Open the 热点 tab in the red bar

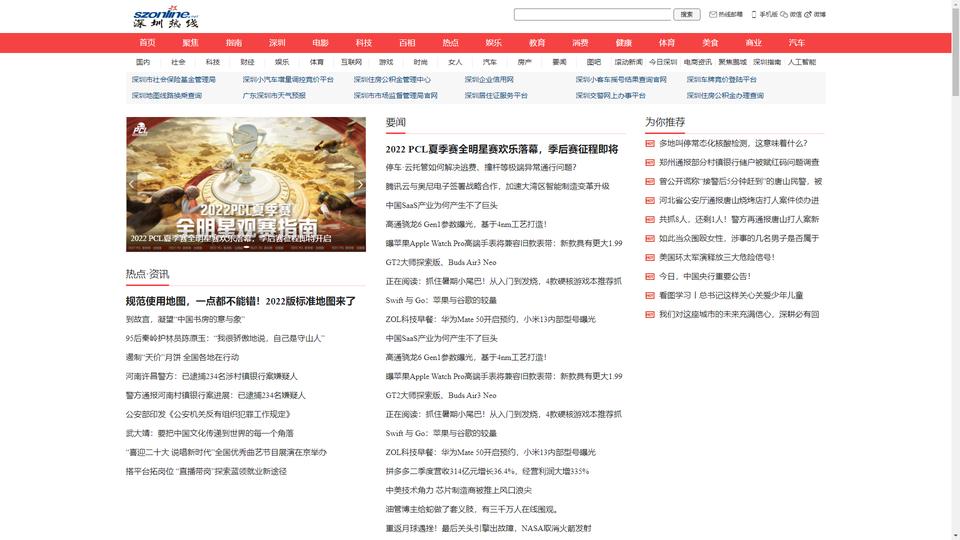click(x=451, y=43)
